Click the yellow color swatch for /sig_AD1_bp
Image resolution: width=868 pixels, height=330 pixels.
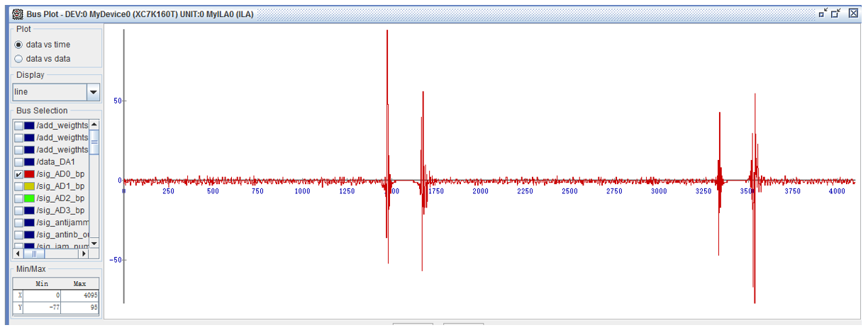(29, 186)
